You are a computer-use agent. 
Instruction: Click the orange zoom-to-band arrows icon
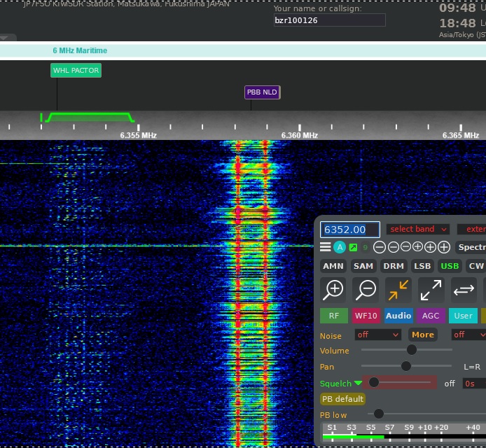[398, 289]
